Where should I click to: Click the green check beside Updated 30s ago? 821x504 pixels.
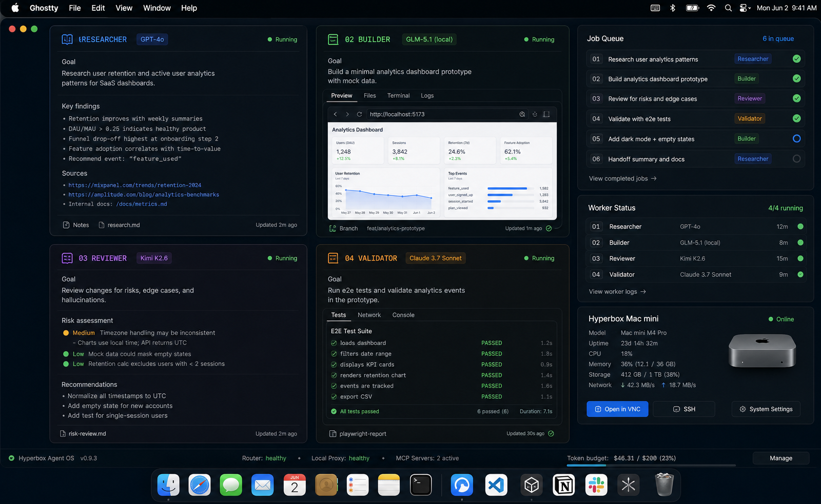[551, 434]
